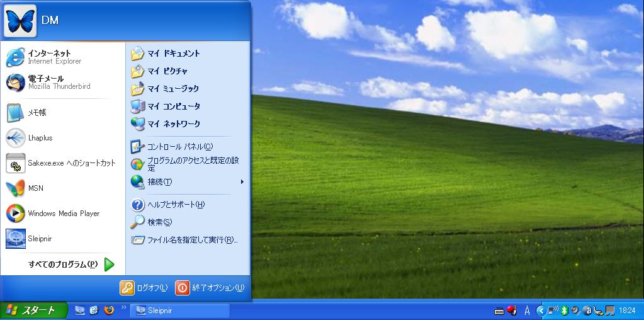This screenshot has width=644, height=320.
Task: Open the Sakexe.exe shortcut
Action: pos(62,163)
